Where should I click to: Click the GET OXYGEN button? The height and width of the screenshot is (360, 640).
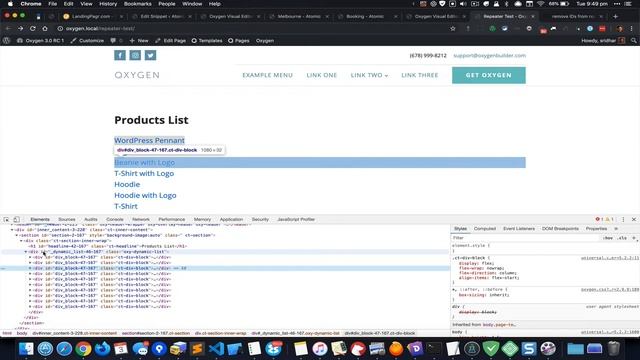[489, 75]
